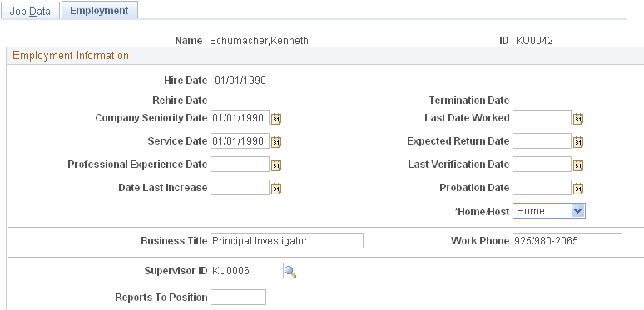Select the Hire Date value 01/01/1990
Viewport: 644px width, 310px height.
point(240,81)
